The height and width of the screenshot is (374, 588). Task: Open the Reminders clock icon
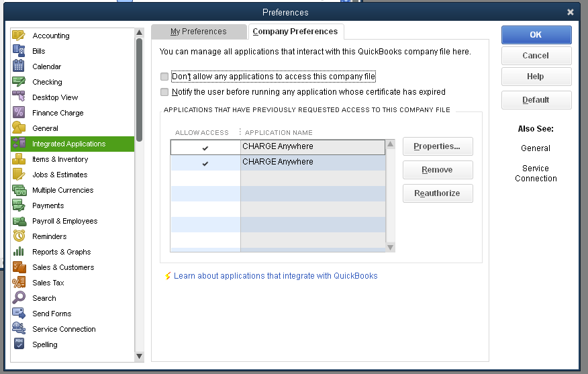[19, 236]
